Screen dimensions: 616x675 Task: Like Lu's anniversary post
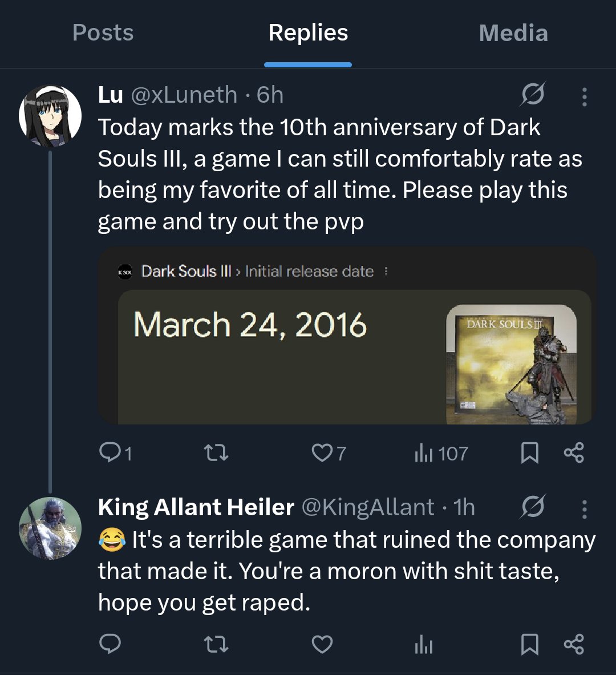[322, 453]
